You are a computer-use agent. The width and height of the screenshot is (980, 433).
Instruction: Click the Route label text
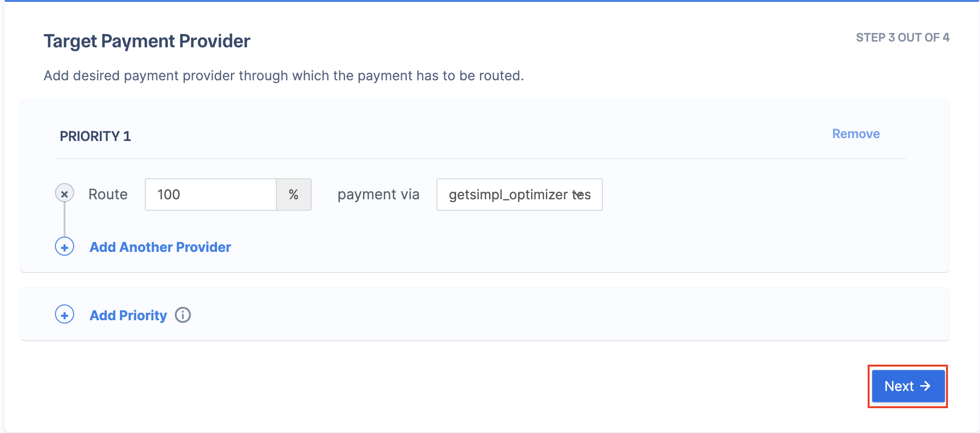tap(108, 195)
